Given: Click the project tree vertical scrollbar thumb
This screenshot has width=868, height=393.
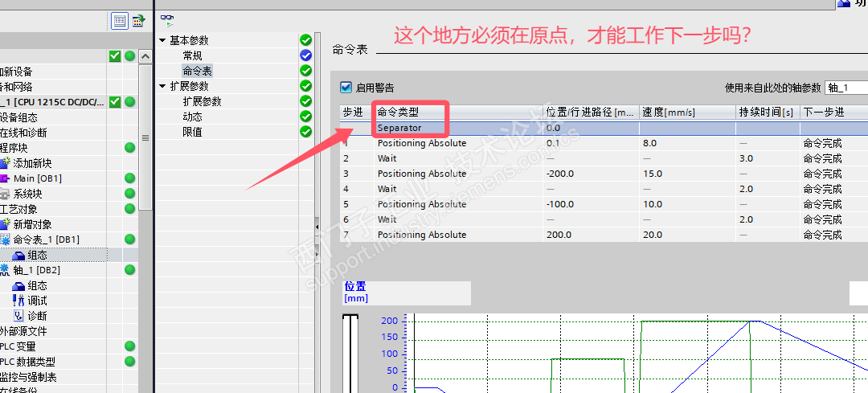Looking at the screenshot, I should point(145,137).
